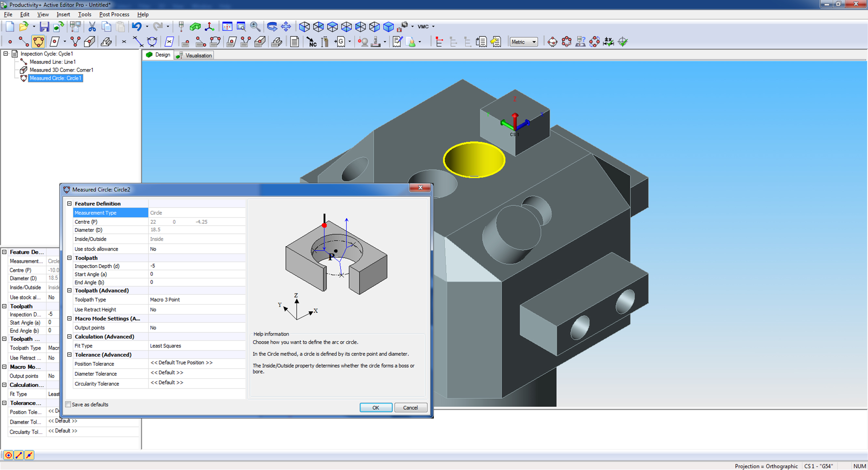
Task: Enable the Save as defaults checkbox
Action: click(x=68, y=404)
